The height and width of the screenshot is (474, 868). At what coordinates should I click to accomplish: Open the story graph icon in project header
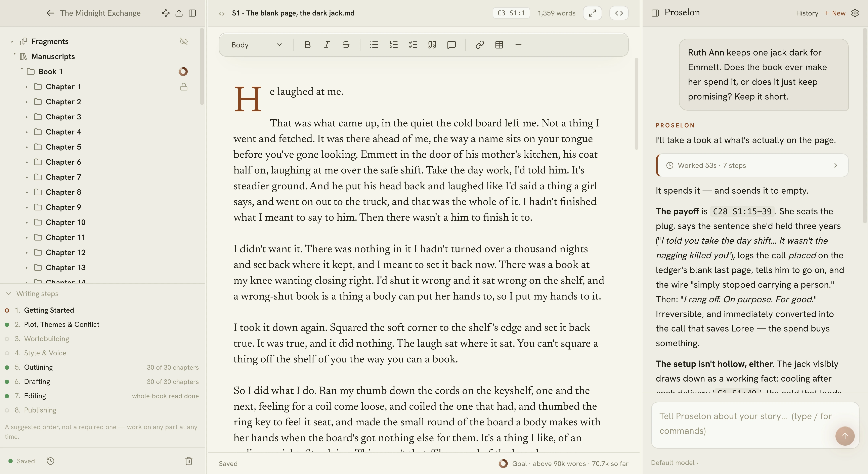pos(165,13)
